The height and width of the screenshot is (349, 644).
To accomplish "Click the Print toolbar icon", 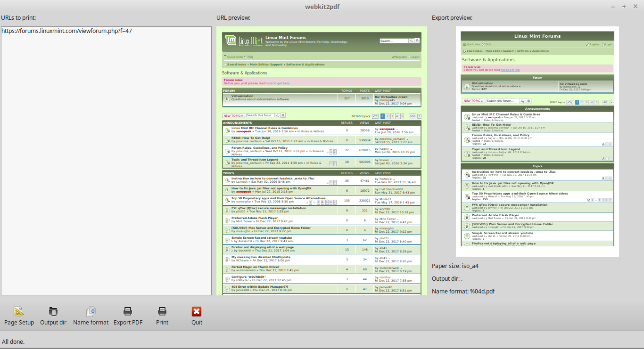I will click(x=162, y=311).
